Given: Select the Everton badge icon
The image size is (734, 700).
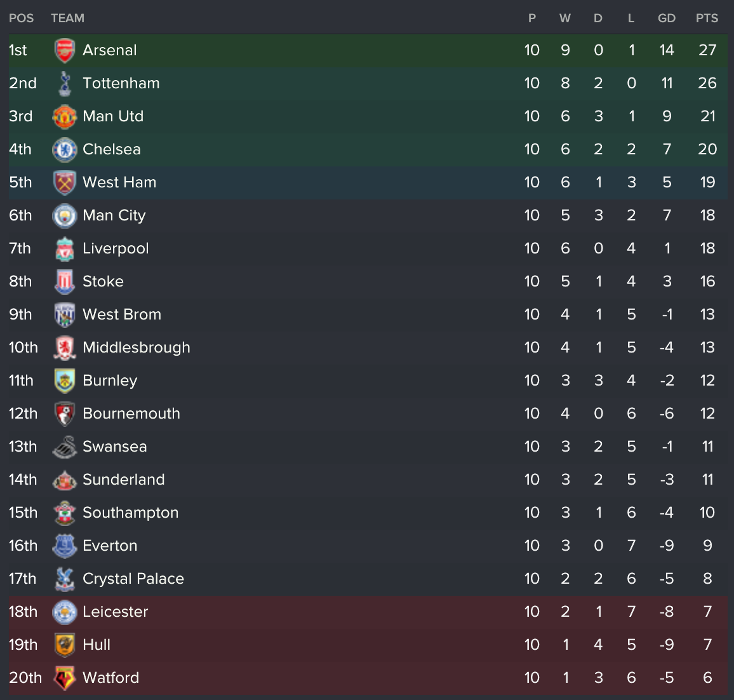Looking at the screenshot, I should point(65,546).
